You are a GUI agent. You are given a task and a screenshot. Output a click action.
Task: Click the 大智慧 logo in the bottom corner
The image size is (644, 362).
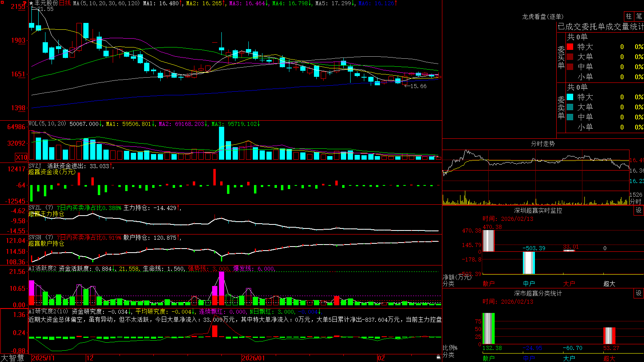click(12, 358)
